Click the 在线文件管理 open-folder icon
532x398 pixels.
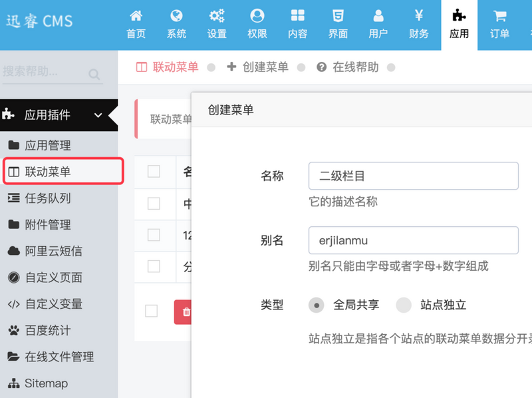[13, 357]
